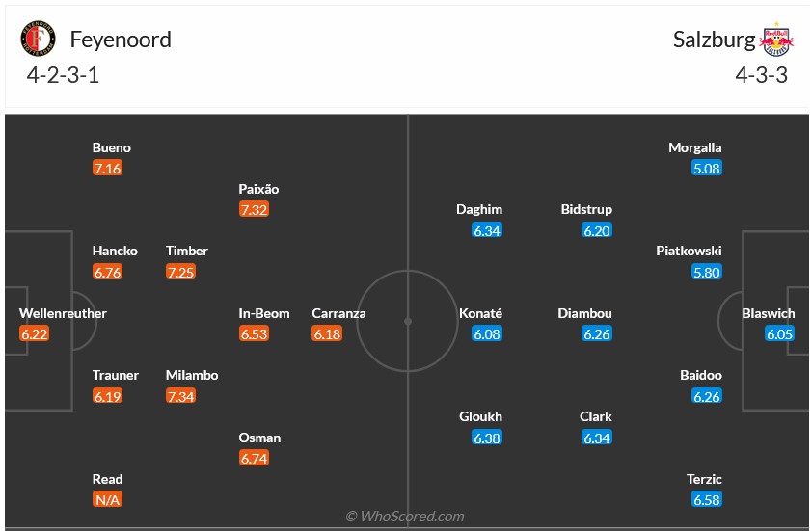
Task: Select Milambo's 7.34 rating badge
Action: 180,395
